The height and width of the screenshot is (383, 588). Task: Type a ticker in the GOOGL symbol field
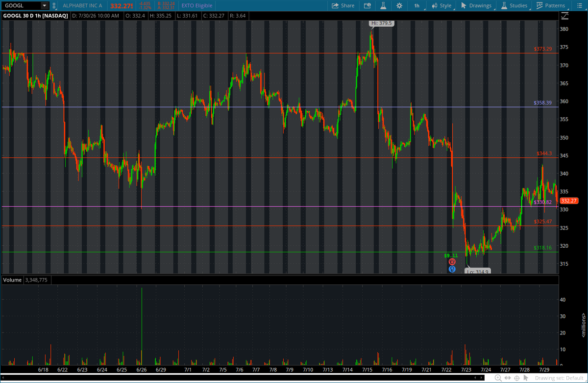point(21,5)
